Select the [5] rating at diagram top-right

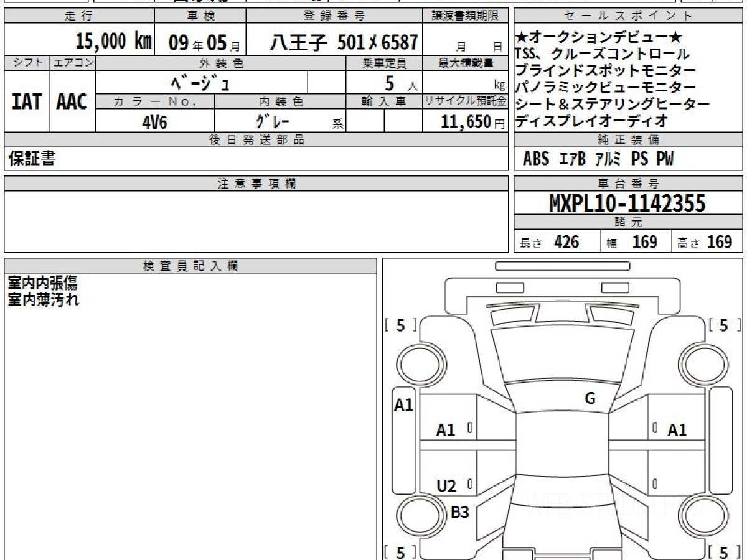point(725,325)
